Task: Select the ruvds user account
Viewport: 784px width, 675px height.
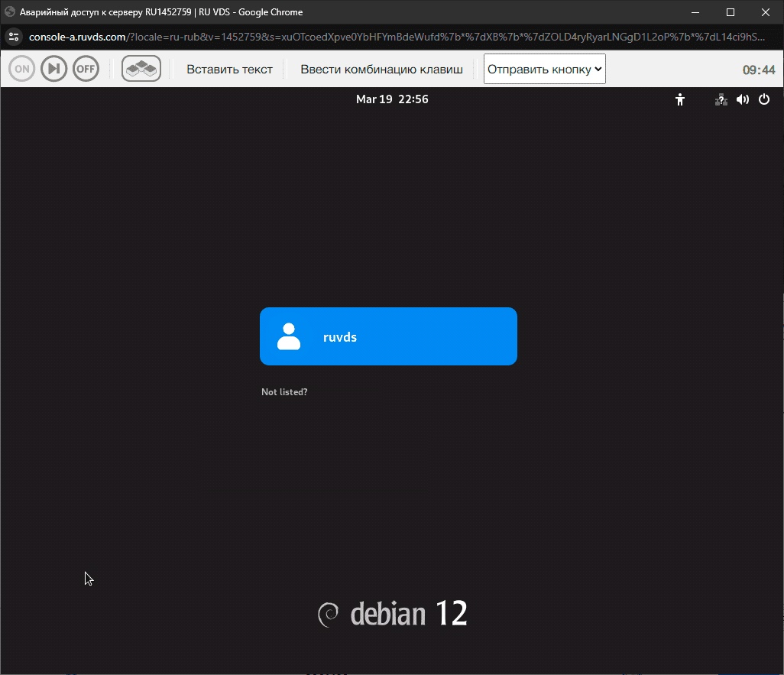Action: click(x=388, y=336)
